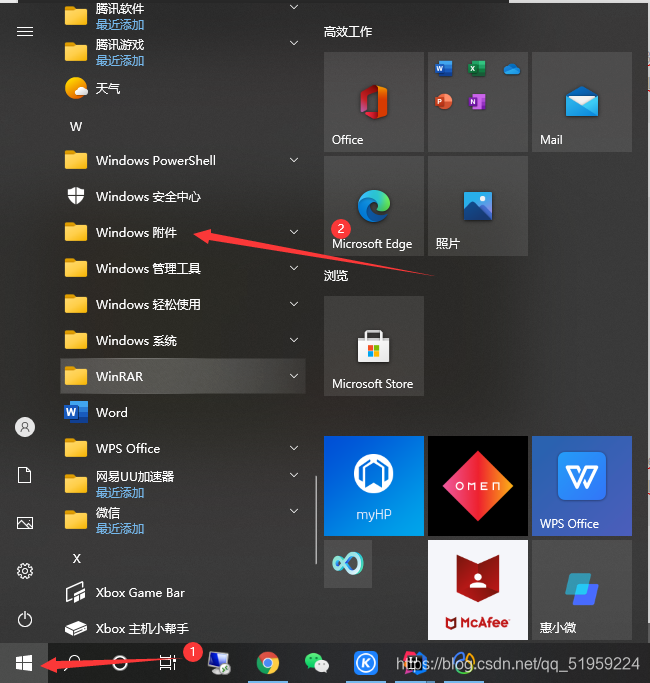Screen dimensions: 650x683
Task: Click the OneNote icon in Office group tile
Action: click(477, 101)
